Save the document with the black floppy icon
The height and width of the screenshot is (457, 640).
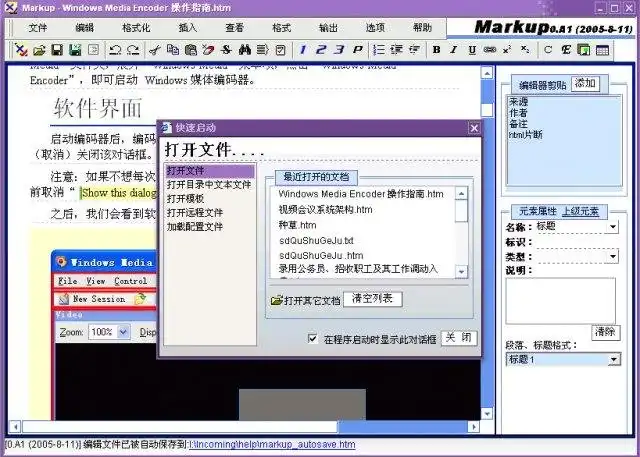(x=57, y=50)
